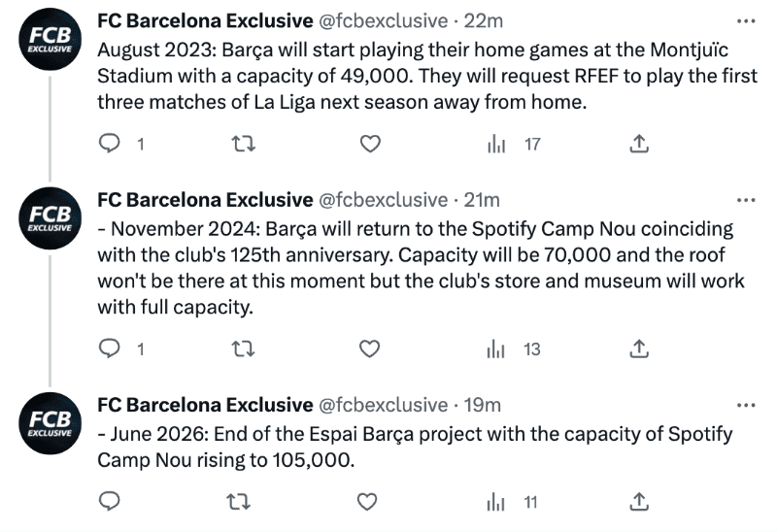This screenshot has width=777, height=532.
Task: Like the November 2024 Camp Nou tweet
Action: [369, 349]
